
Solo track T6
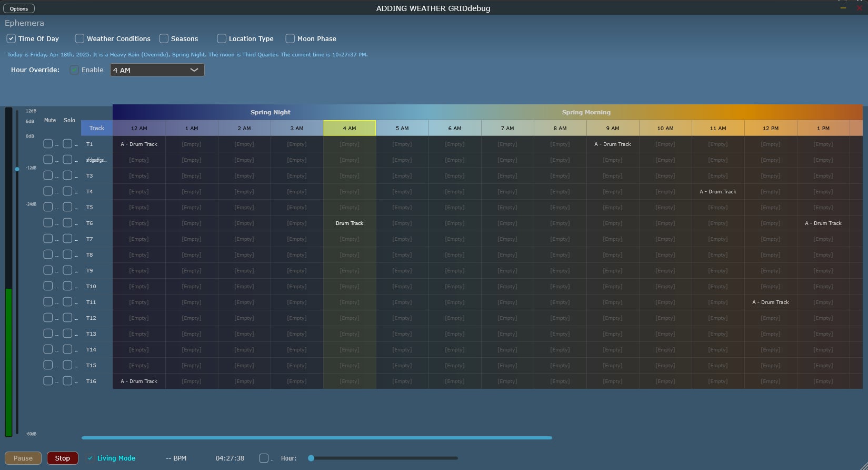click(x=67, y=223)
